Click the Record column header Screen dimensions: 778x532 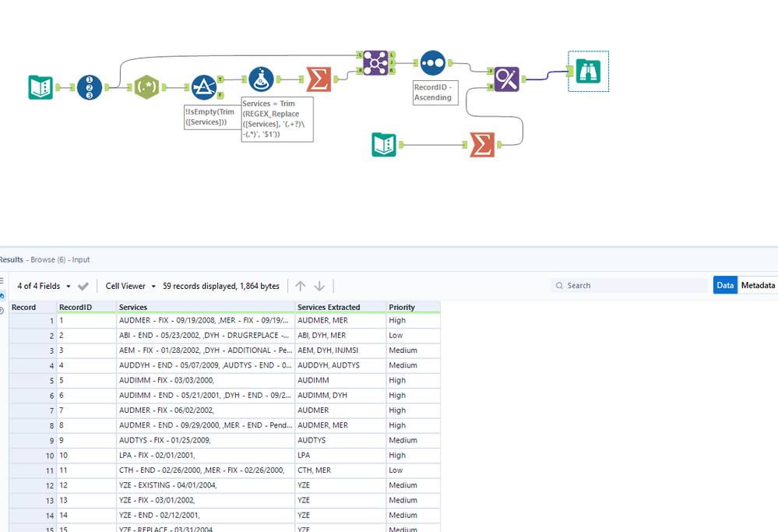pyautogui.click(x=32, y=307)
